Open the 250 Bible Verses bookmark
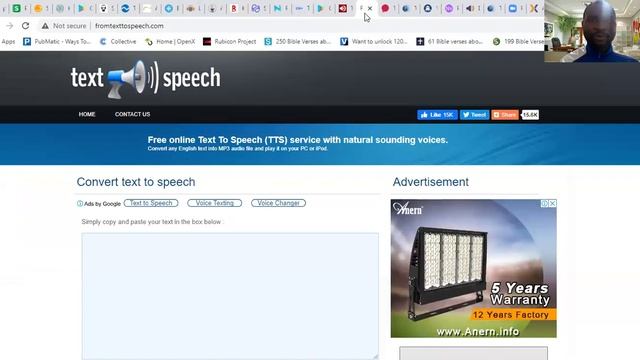Image resolution: width=640 pixels, height=360 pixels. click(x=298, y=41)
